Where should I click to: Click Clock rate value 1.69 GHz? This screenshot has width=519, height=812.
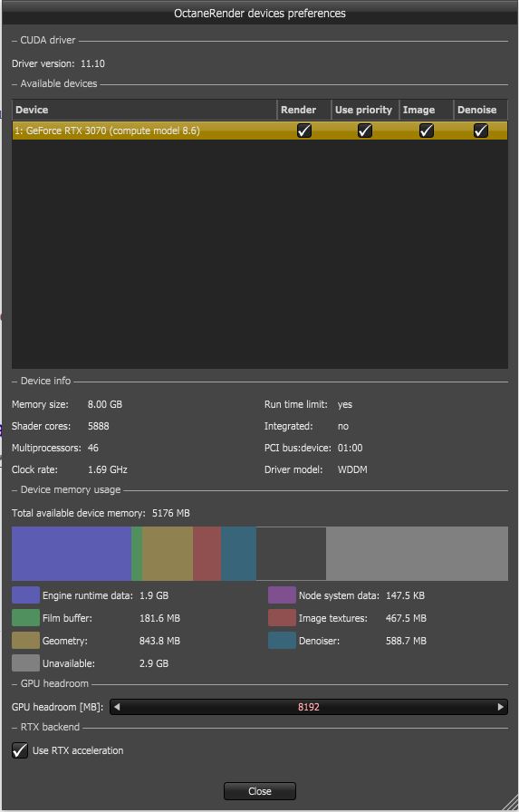pyautogui.click(x=108, y=469)
